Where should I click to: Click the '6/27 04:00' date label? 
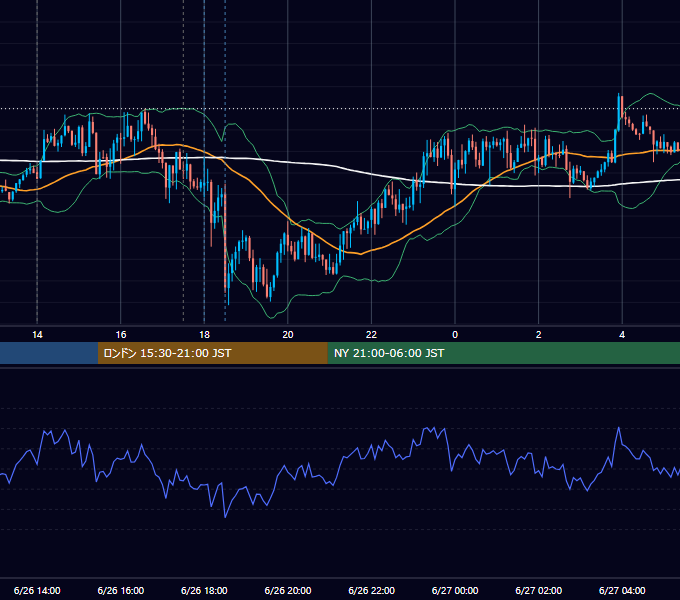pos(622,590)
